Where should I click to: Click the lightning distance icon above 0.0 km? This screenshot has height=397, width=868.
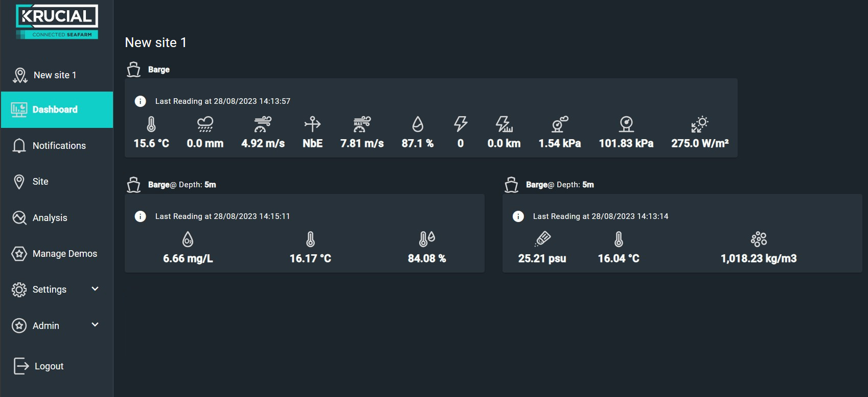point(504,124)
